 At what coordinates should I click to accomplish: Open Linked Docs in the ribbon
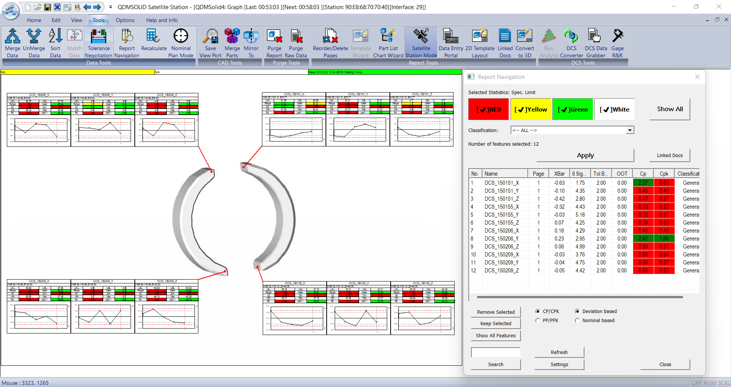(505, 43)
